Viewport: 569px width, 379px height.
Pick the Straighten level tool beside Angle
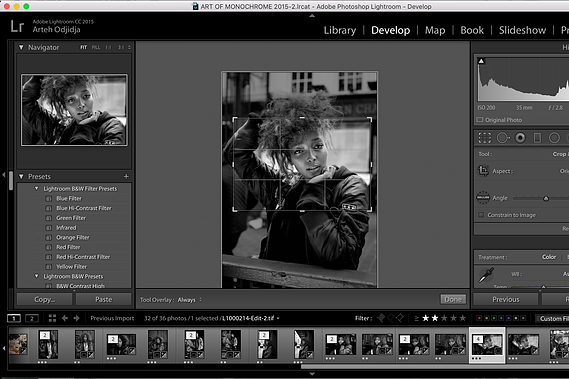[483, 198]
